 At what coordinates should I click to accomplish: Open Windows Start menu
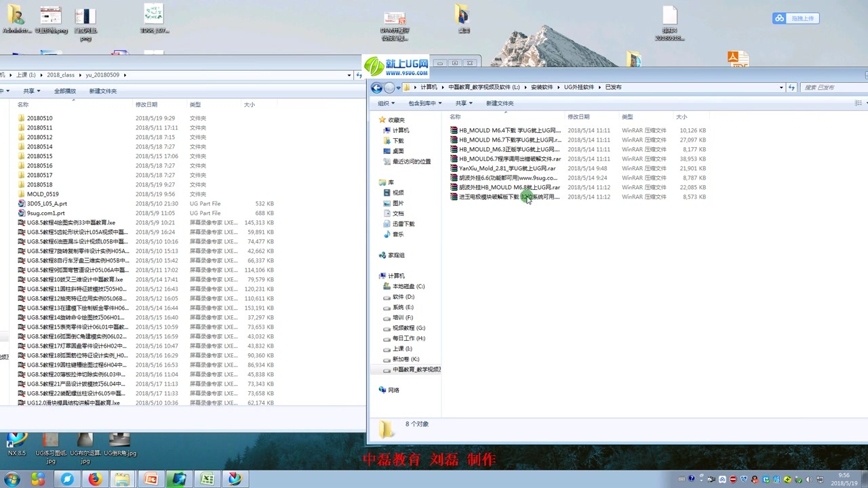tap(11, 479)
